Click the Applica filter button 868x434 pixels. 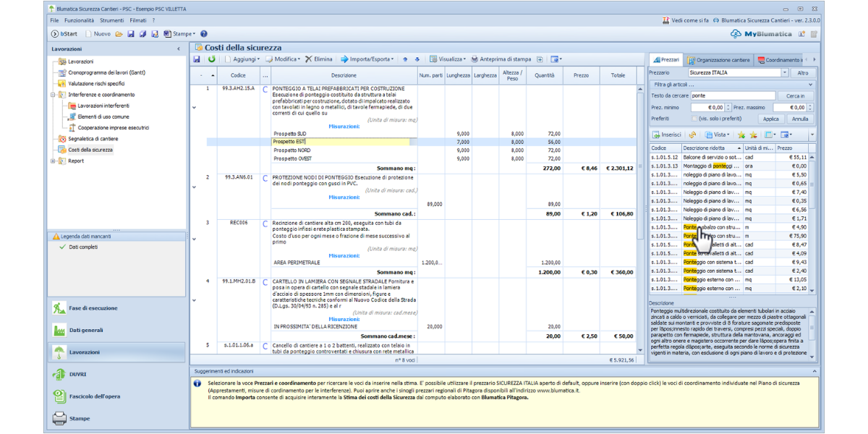point(771,119)
